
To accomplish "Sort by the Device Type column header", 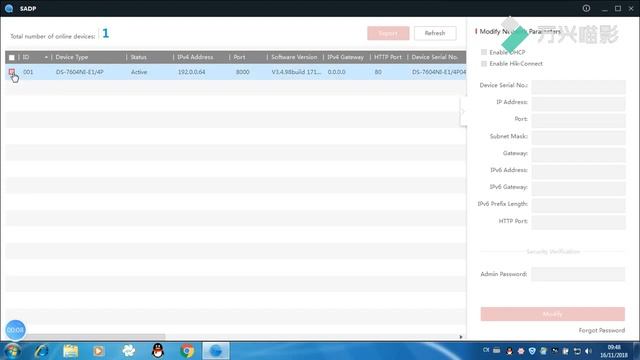I will (72, 57).
